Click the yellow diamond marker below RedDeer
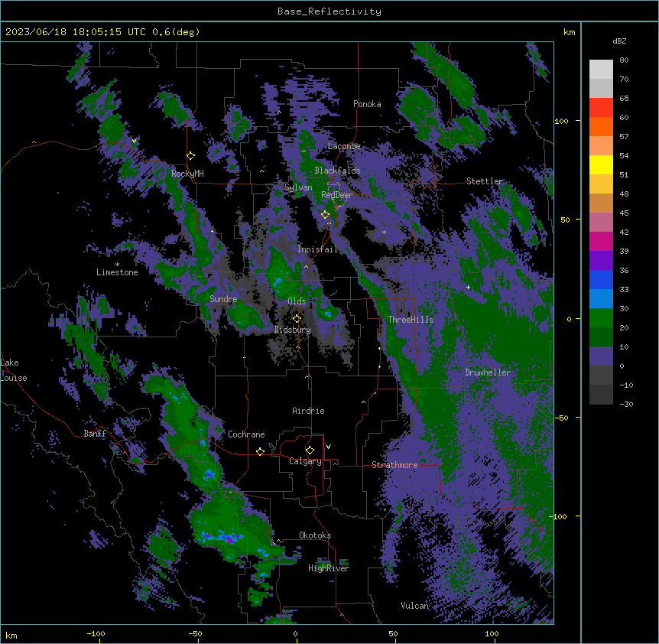659x644 pixels. click(326, 215)
